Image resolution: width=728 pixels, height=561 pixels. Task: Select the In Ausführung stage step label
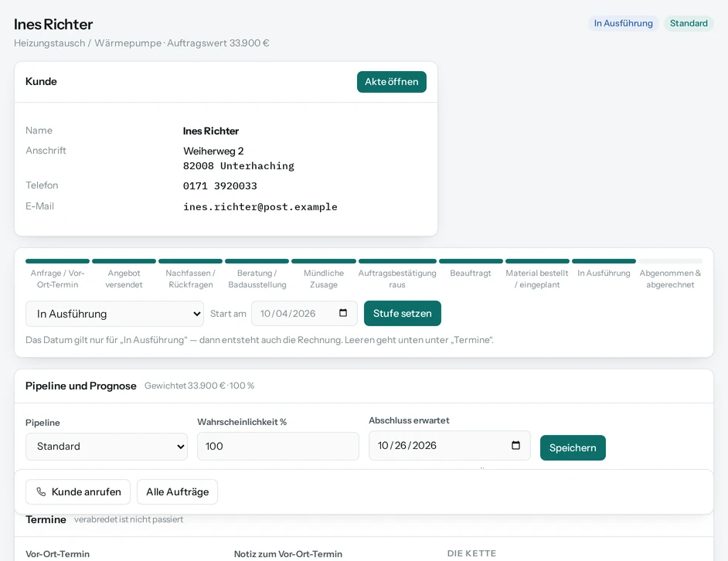604,273
